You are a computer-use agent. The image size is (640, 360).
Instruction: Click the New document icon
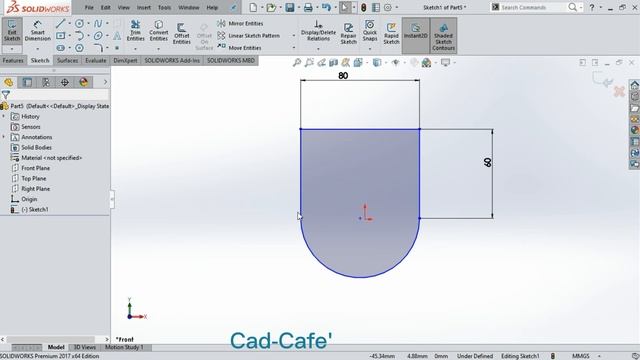point(253,7)
